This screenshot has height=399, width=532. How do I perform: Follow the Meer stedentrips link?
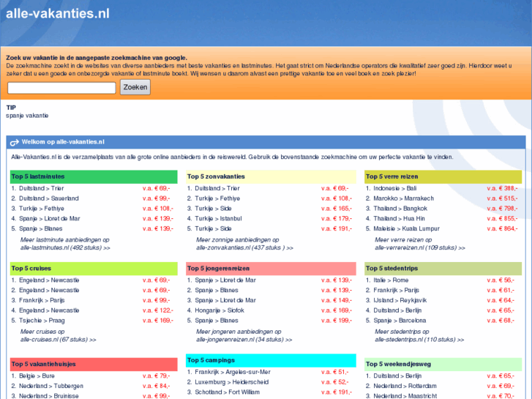(x=419, y=336)
